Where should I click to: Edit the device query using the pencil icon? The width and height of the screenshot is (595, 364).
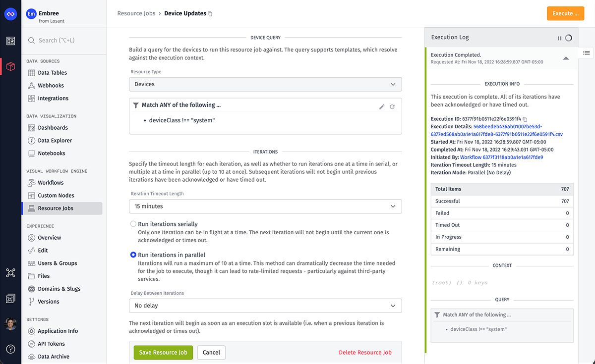click(381, 106)
